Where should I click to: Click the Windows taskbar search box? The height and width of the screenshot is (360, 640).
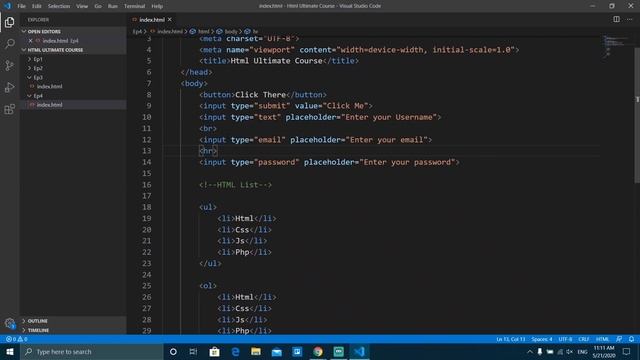coord(92,351)
